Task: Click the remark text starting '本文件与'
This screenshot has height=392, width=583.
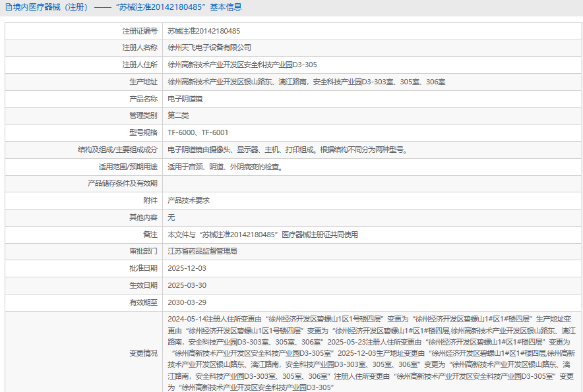Action: pyautogui.click(x=262, y=235)
